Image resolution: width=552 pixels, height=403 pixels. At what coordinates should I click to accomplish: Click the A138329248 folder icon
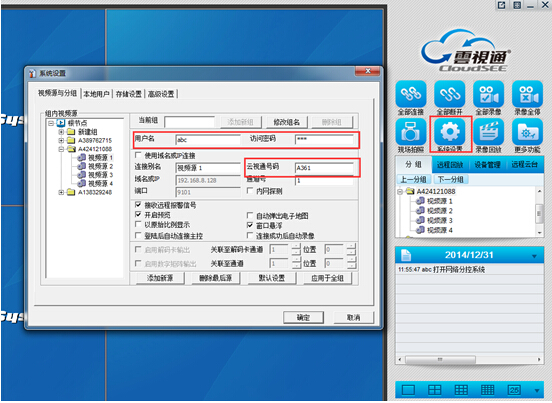pos(71,192)
